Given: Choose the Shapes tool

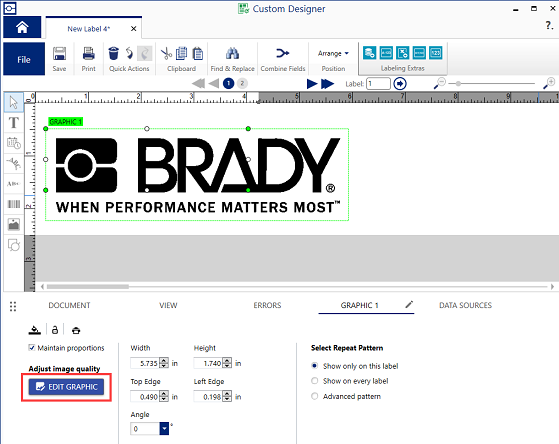Looking at the screenshot, I should pyautogui.click(x=14, y=245).
